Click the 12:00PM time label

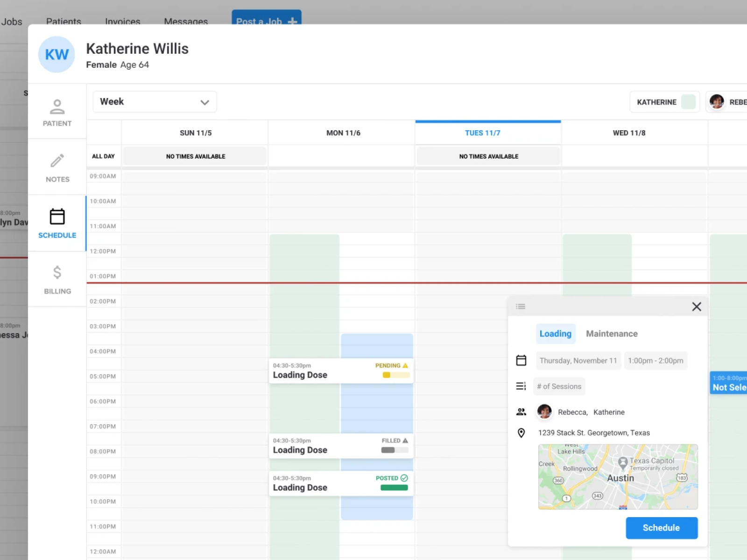click(x=103, y=251)
